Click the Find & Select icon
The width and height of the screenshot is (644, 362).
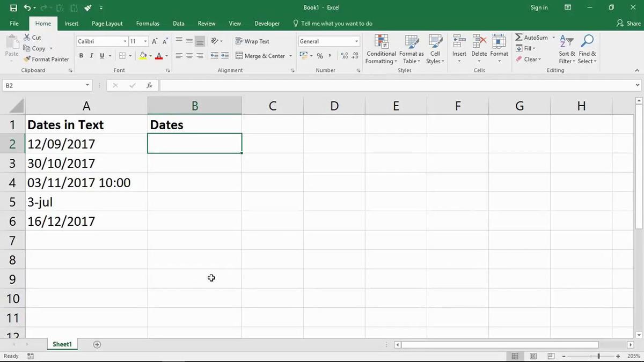pos(587,48)
